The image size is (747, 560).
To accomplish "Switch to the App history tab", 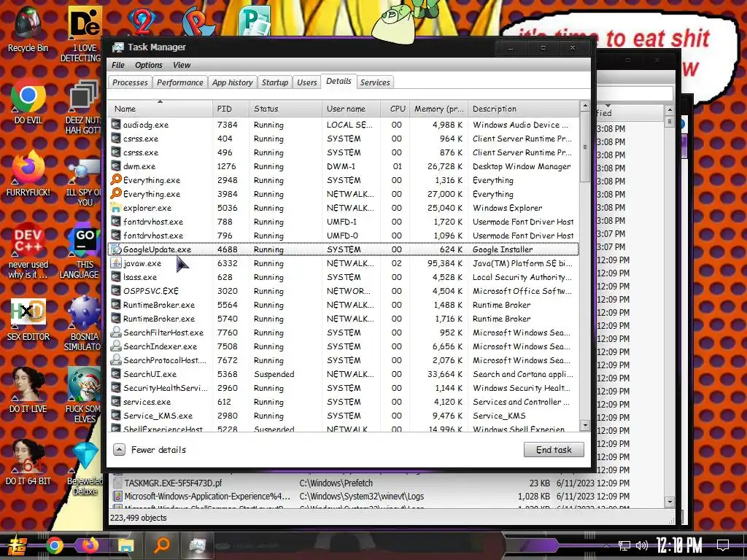I will point(233,82).
